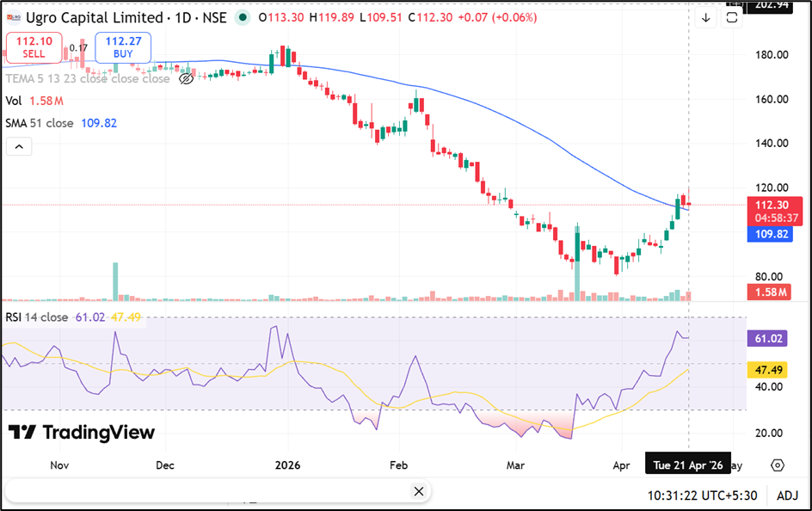Screen dimensions: 812x511
Task: Open chart settings gear near time axis
Action: pos(778,465)
